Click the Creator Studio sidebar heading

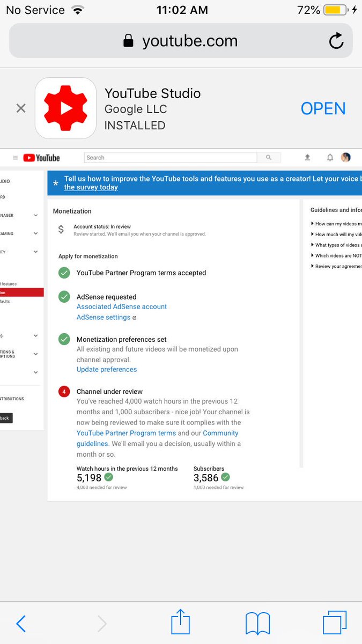click(5, 181)
